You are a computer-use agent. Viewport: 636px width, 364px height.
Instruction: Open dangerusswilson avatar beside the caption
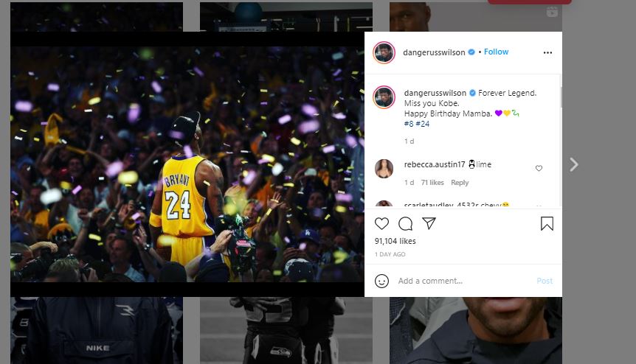tap(384, 97)
